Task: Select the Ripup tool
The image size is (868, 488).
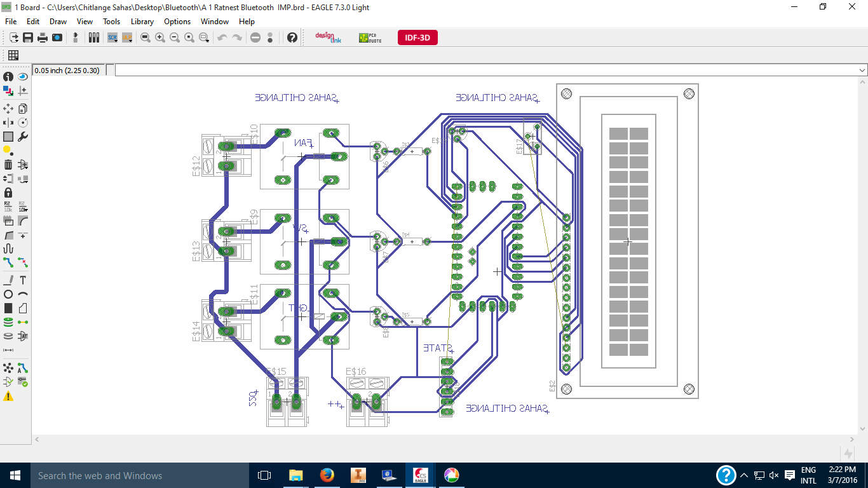Action: [23, 262]
